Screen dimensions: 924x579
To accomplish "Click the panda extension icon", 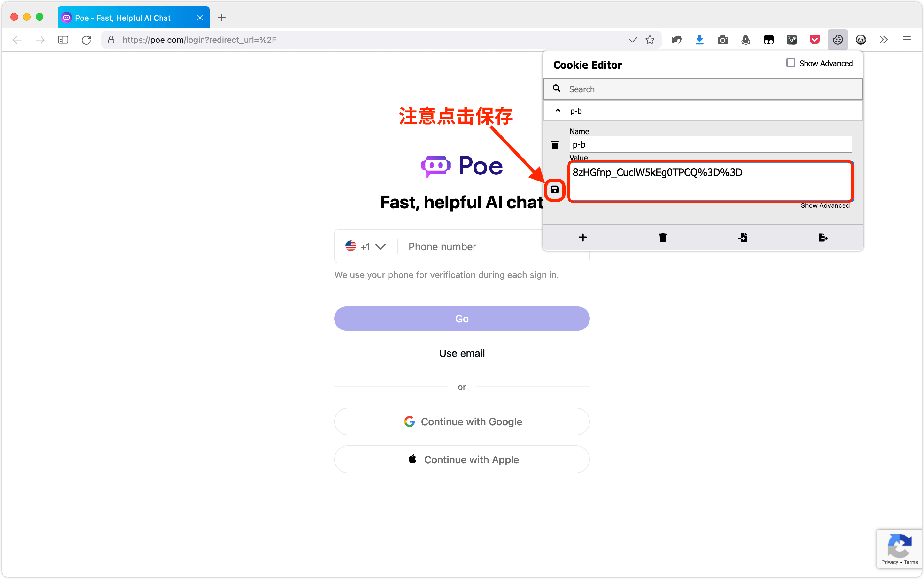I will point(860,40).
